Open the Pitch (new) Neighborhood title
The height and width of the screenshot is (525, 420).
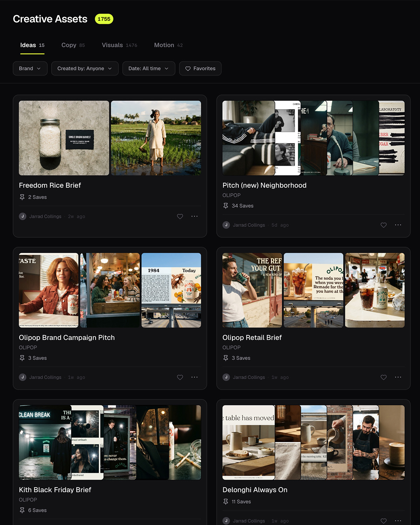tap(264, 185)
